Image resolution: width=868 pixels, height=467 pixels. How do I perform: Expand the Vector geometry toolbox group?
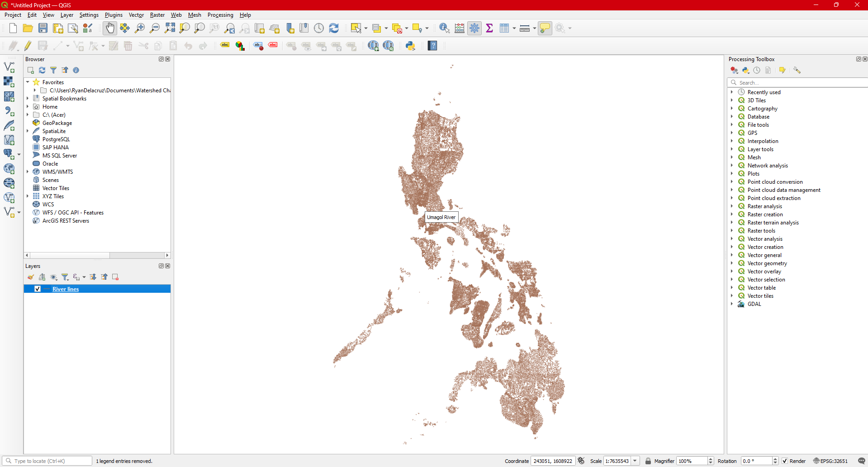(732, 263)
